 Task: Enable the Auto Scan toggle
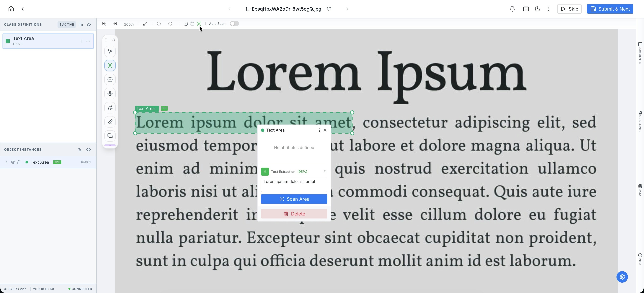click(234, 23)
